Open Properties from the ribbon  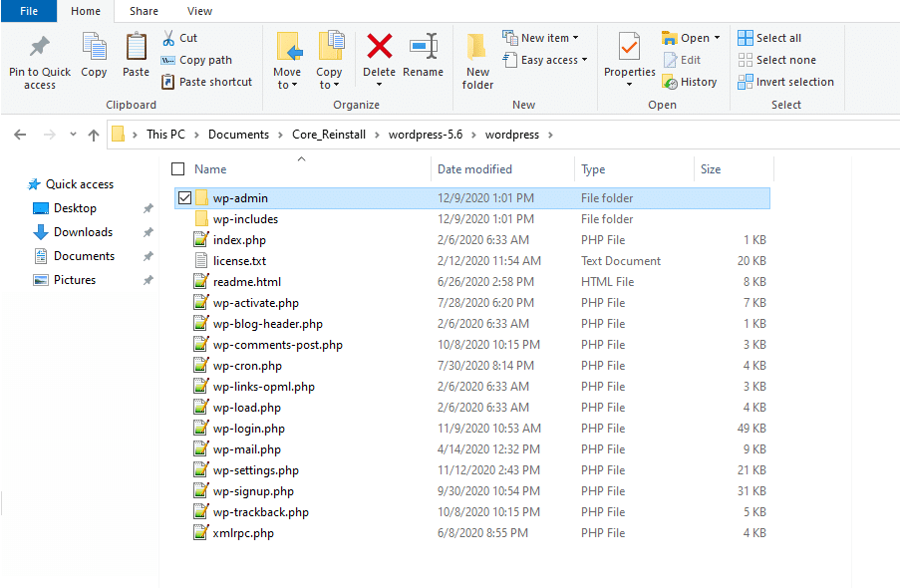coord(629,57)
